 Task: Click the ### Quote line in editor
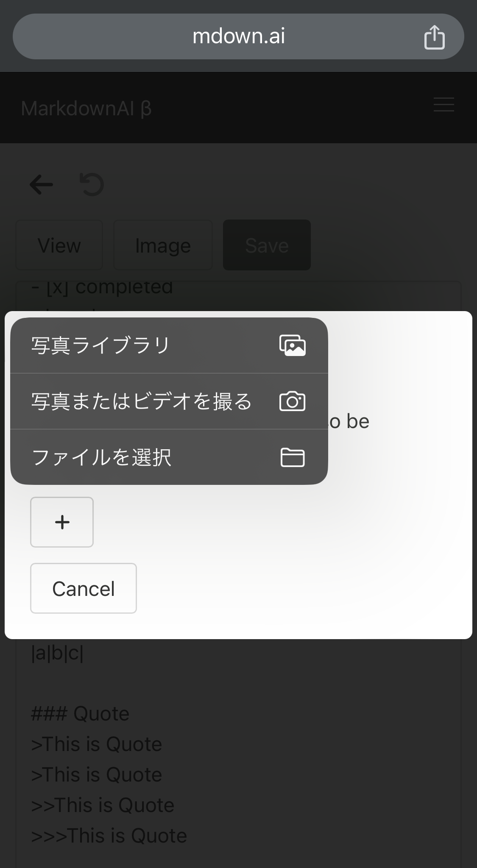[80, 714]
